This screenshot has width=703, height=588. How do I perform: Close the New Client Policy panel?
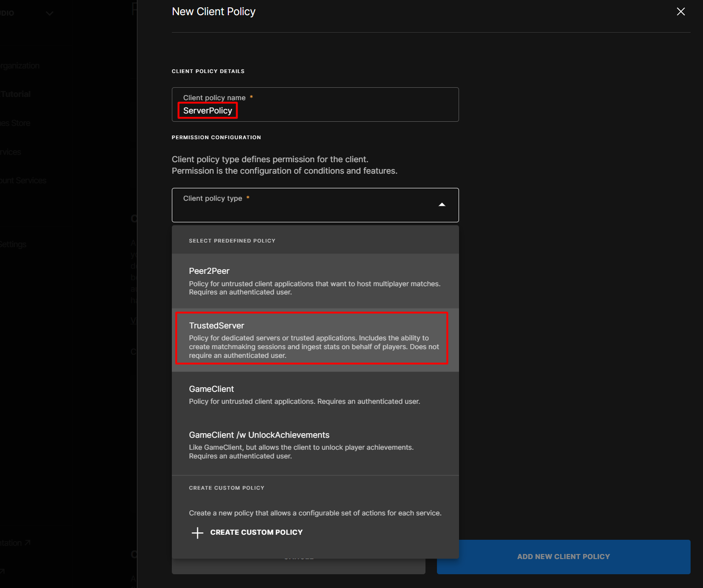pos(680,11)
